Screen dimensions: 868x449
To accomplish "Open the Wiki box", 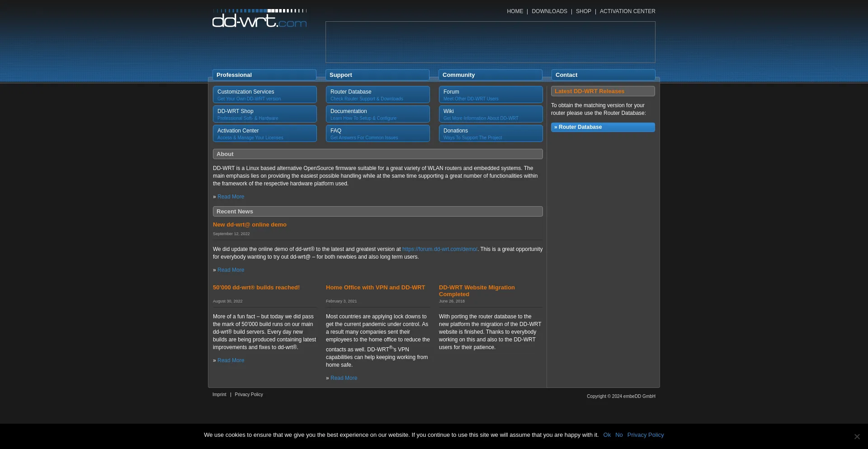I will pyautogui.click(x=491, y=114).
